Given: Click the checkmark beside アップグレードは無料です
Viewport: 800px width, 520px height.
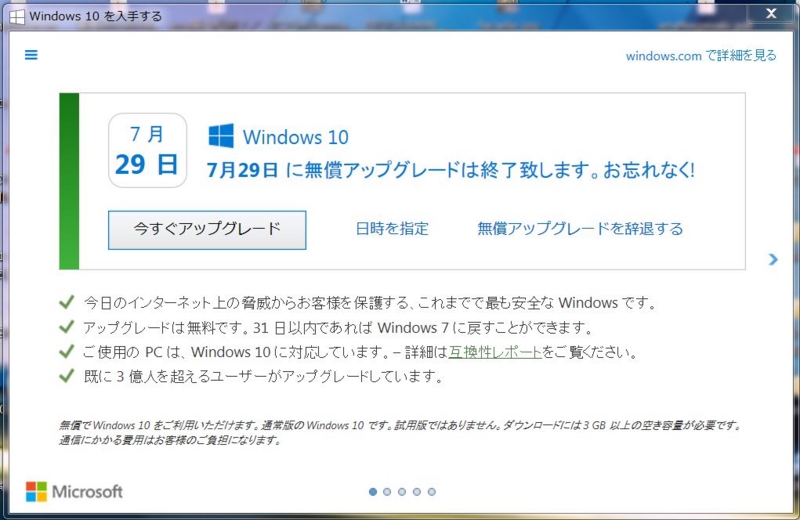Looking at the screenshot, I should [x=67, y=327].
